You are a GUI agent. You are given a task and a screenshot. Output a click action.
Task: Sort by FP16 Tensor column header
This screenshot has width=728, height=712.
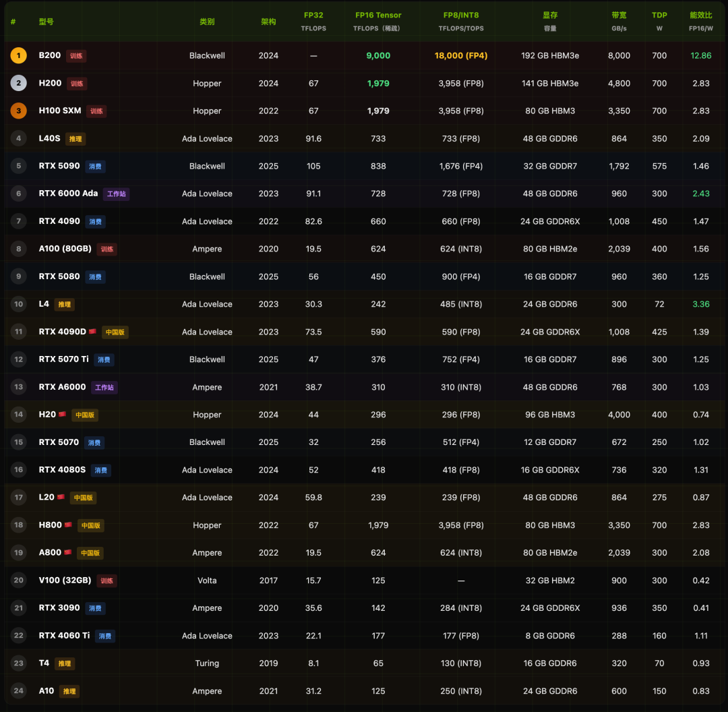pos(378,22)
